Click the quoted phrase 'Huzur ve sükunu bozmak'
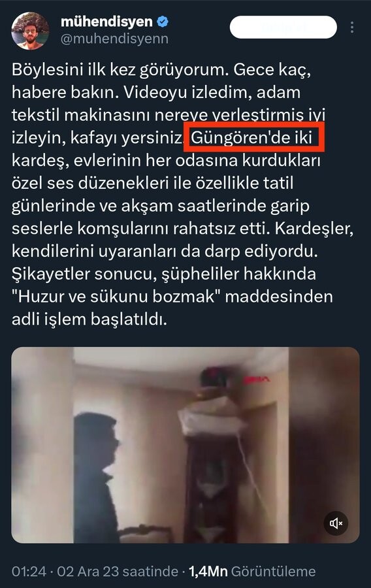This screenshot has width=371, height=588. pos(116,297)
